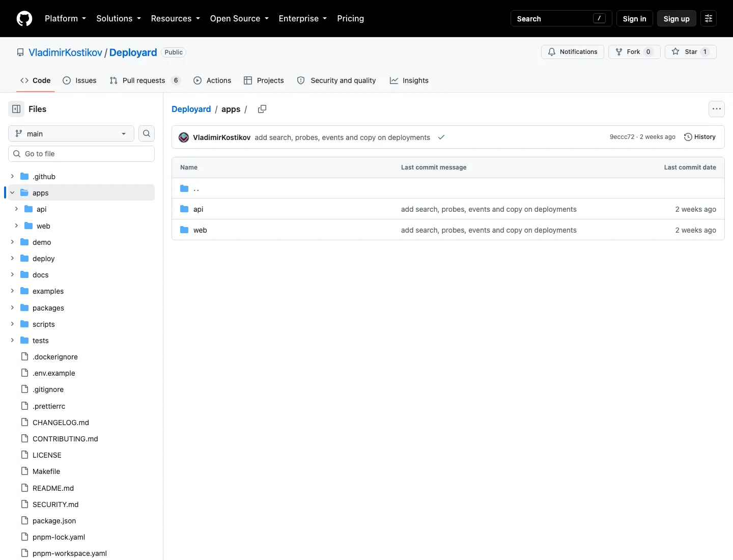Open the Deployard repository title link
733x560 pixels.
[x=133, y=52]
